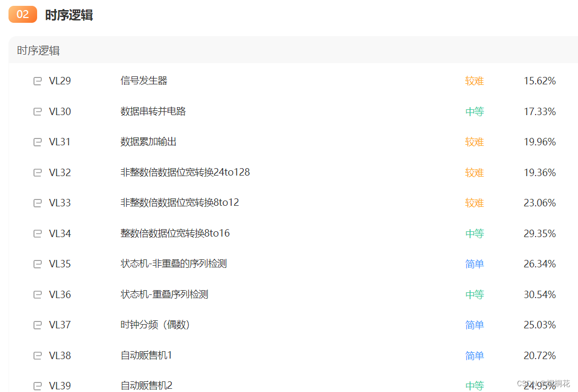Click pass rate 19.36%
This screenshot has height=392, width=578.
click(x=540, y=172)
